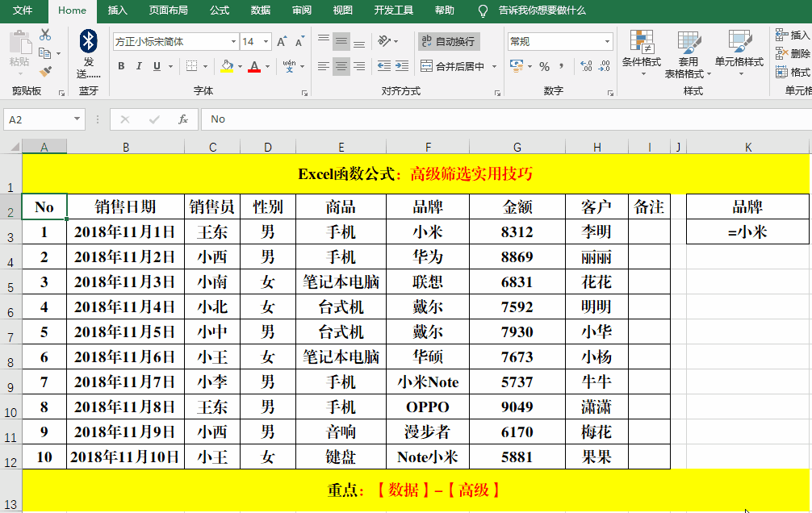
Task: Select the Format Painter brush
Action: tap(45, 71)
